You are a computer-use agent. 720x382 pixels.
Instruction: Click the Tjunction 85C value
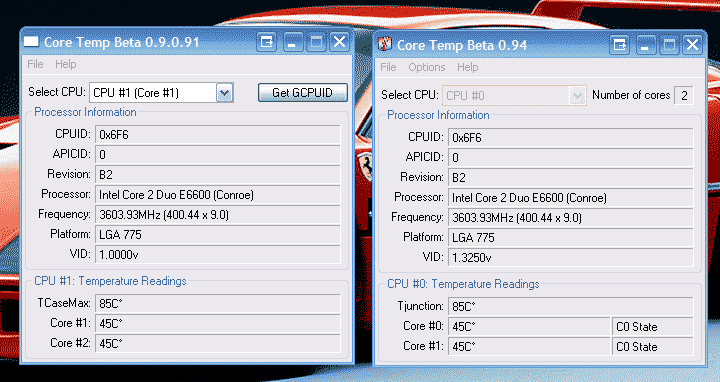pyautogui.click(x=571, y=306)
